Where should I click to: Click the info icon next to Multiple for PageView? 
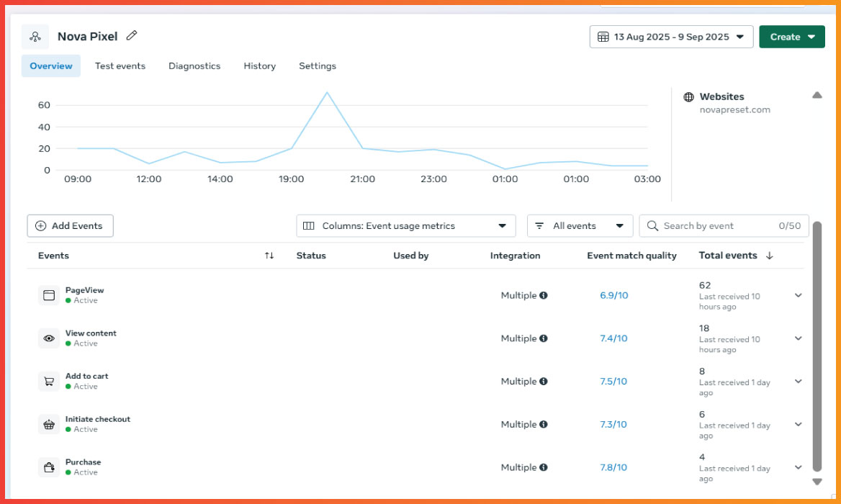click(x=545, y=294)
